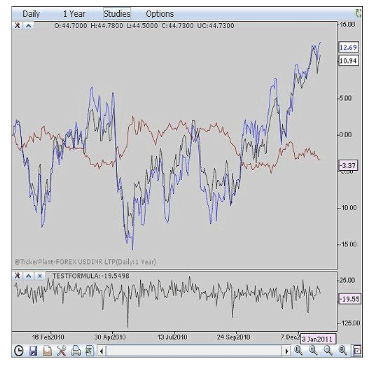385x369 pixels.
Task: Collapse the TESTFORMULA panel with up arrow
Action: (29, 276)
